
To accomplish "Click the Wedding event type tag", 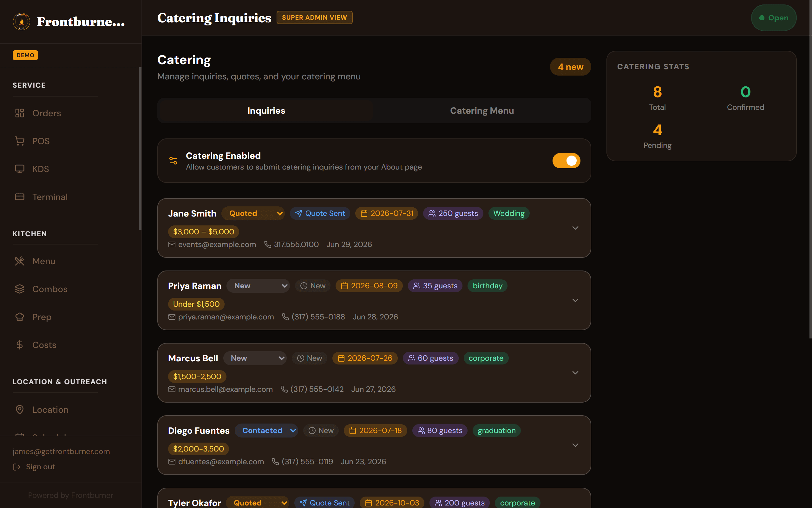I will click(x=509, y=213).
